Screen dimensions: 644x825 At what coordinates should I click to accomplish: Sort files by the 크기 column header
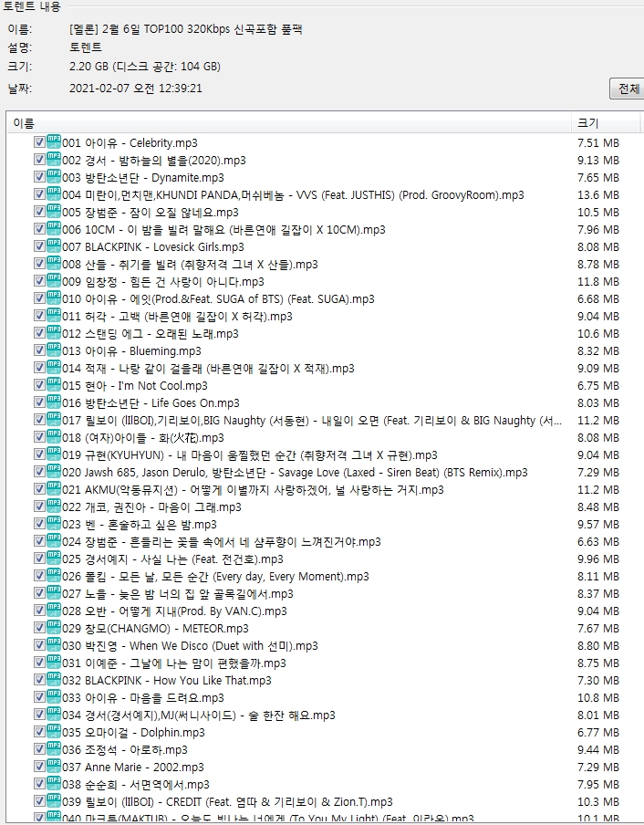[x=605, y=123]
